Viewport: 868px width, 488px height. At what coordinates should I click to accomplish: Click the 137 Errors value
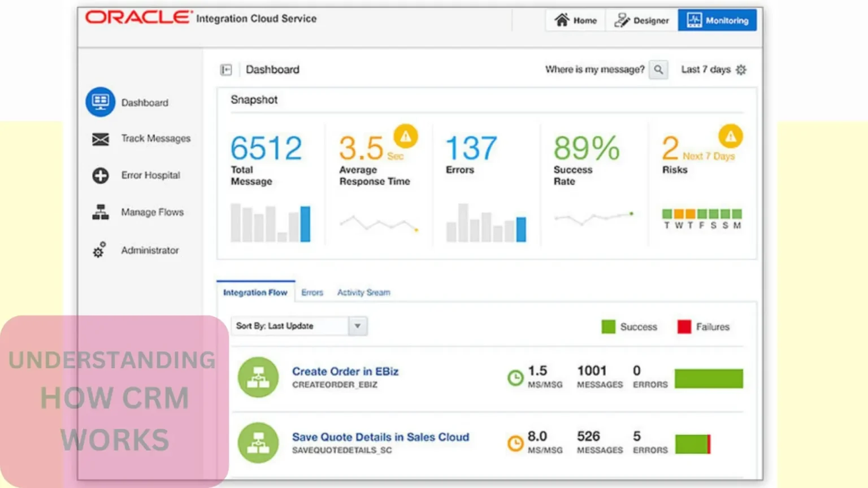coord(471,149)
